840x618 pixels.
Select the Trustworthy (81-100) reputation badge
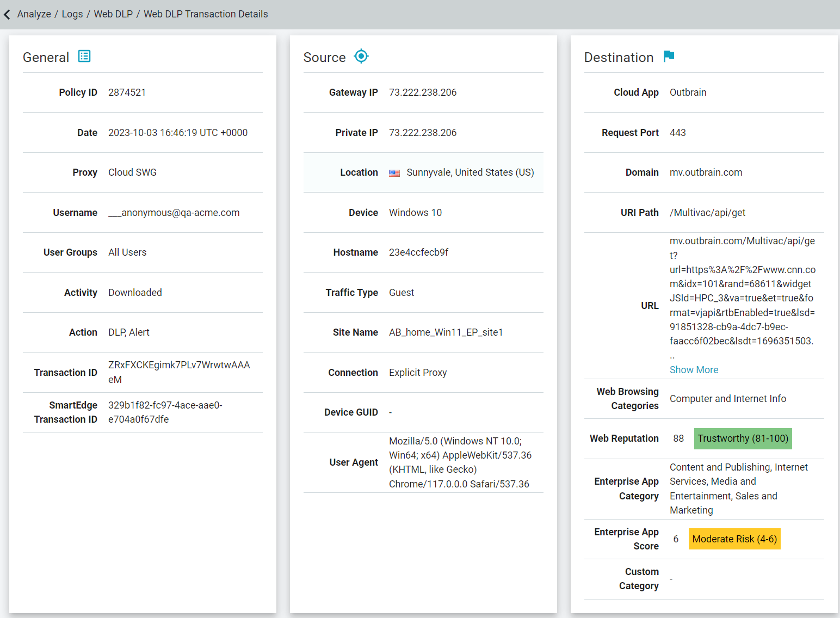(x=743, y=438)
